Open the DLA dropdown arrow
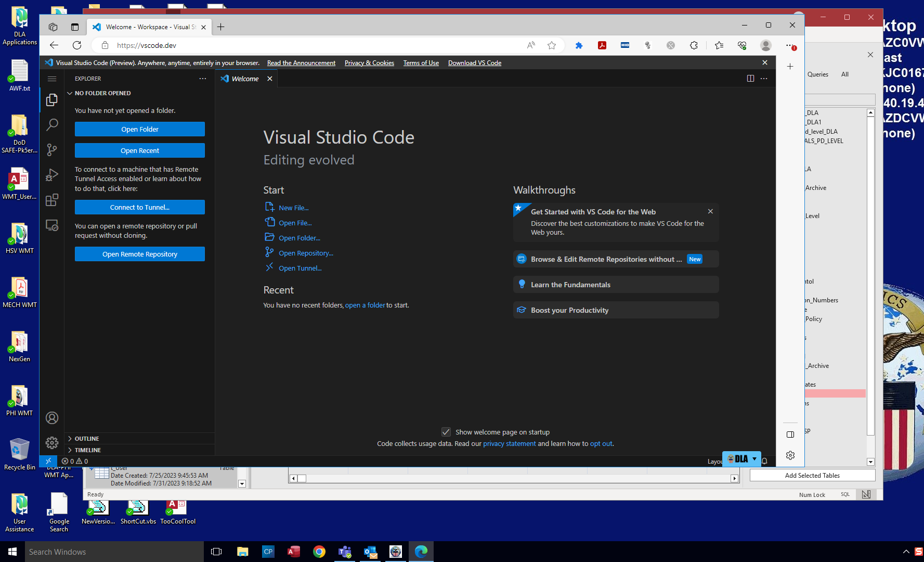 point(754,459)
